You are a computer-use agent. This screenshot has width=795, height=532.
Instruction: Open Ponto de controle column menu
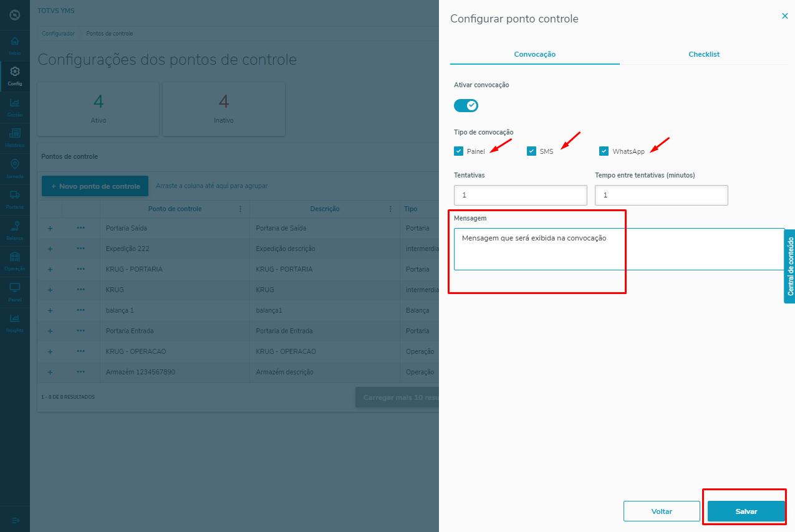coord(241,209)
